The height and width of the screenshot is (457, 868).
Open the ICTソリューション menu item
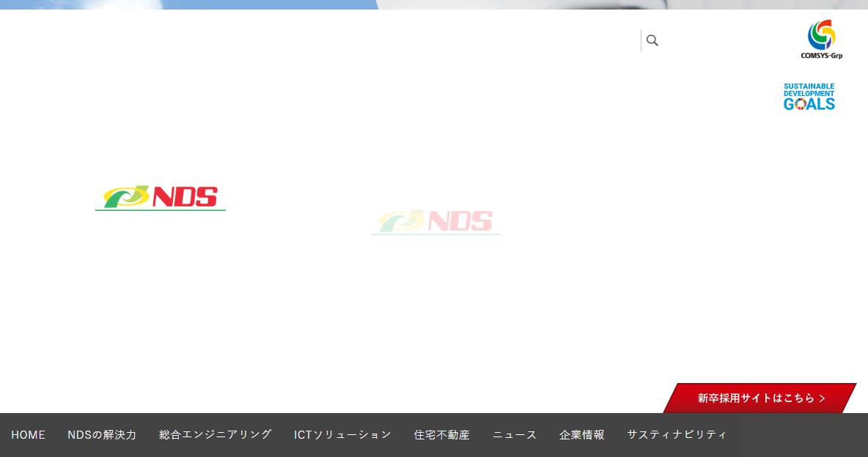pos(342,435)
